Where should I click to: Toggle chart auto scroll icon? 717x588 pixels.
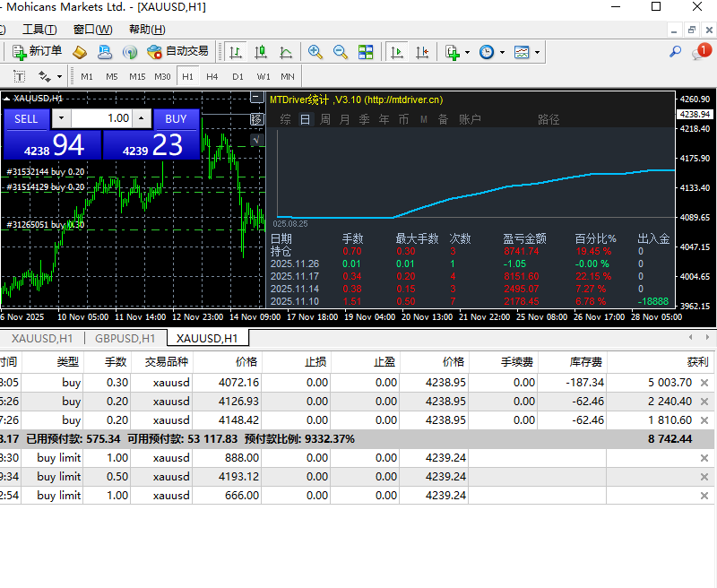tap(396, 52)
